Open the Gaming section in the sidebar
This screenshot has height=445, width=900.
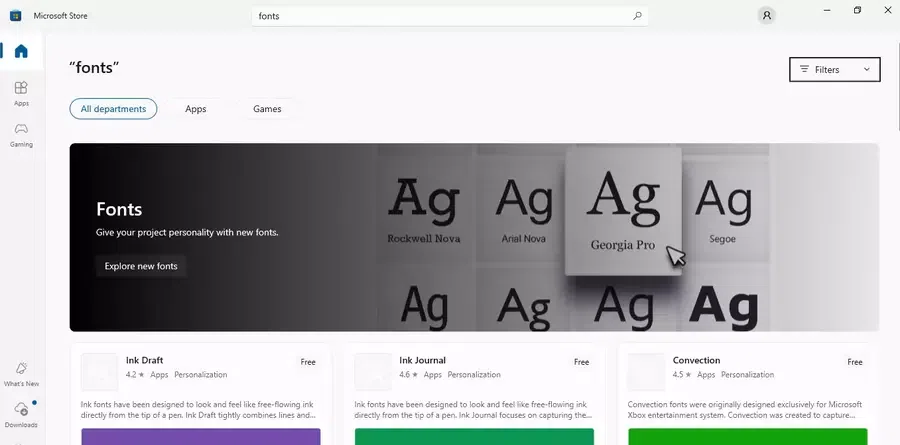(21, 135)
